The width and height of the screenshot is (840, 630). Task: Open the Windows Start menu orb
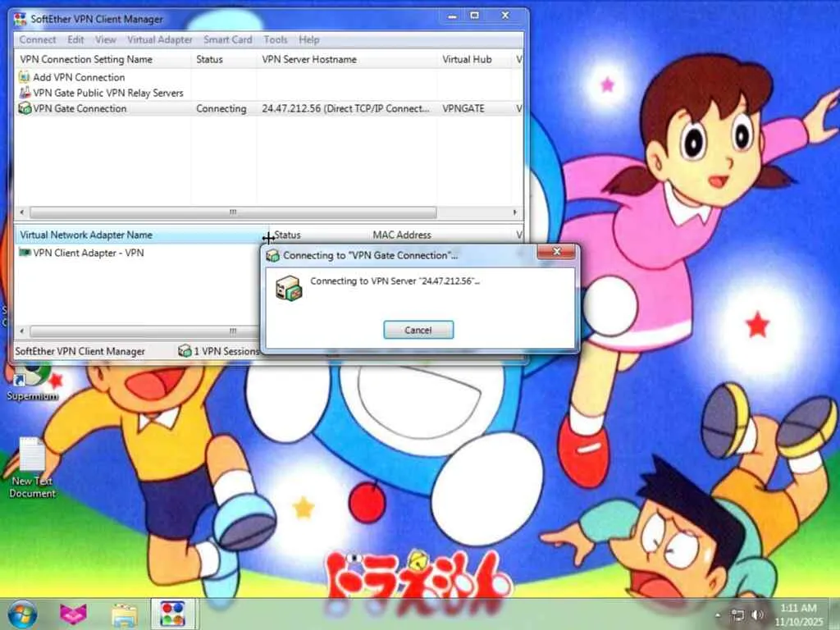[22, 614]
